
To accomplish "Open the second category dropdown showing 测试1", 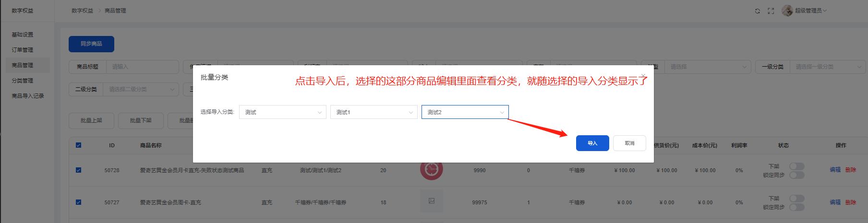I will pyautogui.click(x=374, y=112).
